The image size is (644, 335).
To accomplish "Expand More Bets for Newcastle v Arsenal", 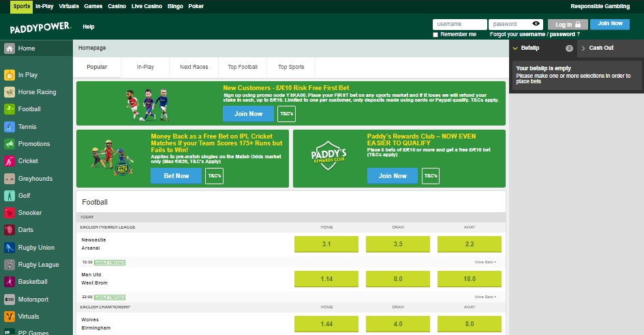I will click(485, 262).
